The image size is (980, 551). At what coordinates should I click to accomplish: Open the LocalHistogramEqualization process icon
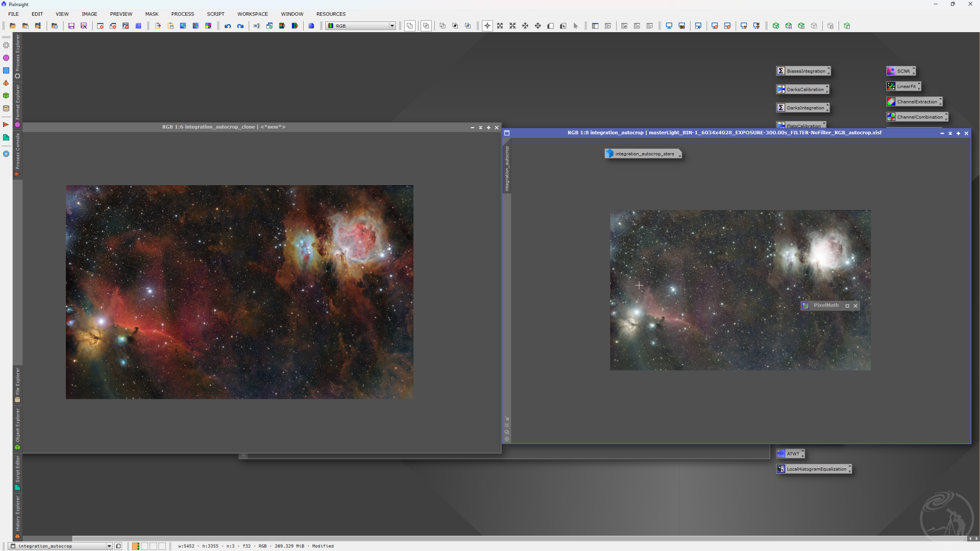pos(814,469)
